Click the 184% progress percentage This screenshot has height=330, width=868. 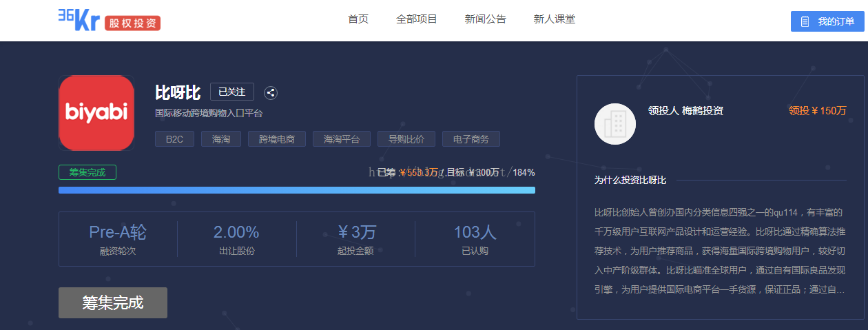coord(524,172)
